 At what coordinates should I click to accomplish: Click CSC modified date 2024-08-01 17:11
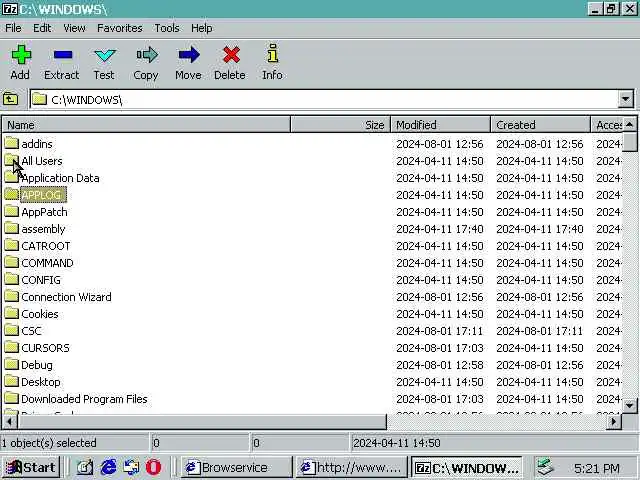pyautogui.click(x=439, y=331)
